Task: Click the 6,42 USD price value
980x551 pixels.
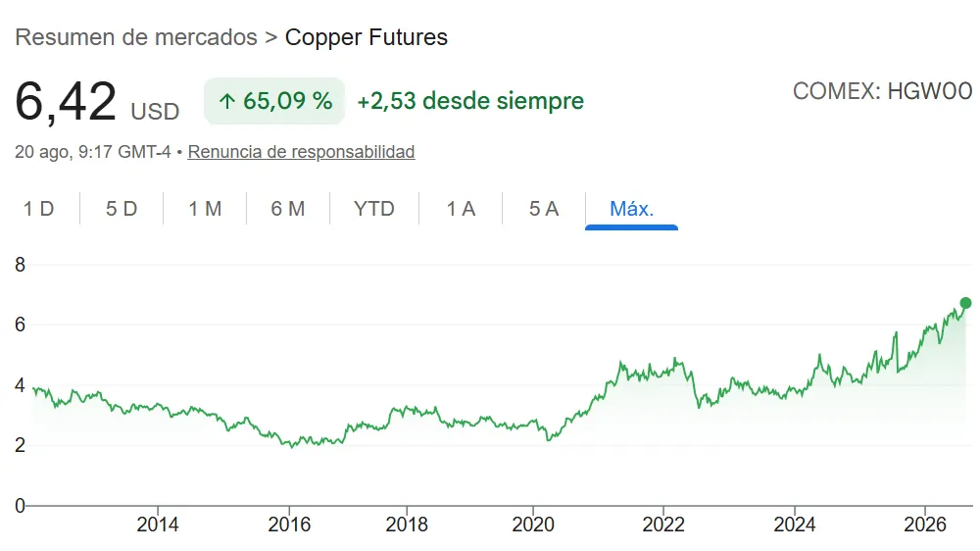Action: pos(97,102)
